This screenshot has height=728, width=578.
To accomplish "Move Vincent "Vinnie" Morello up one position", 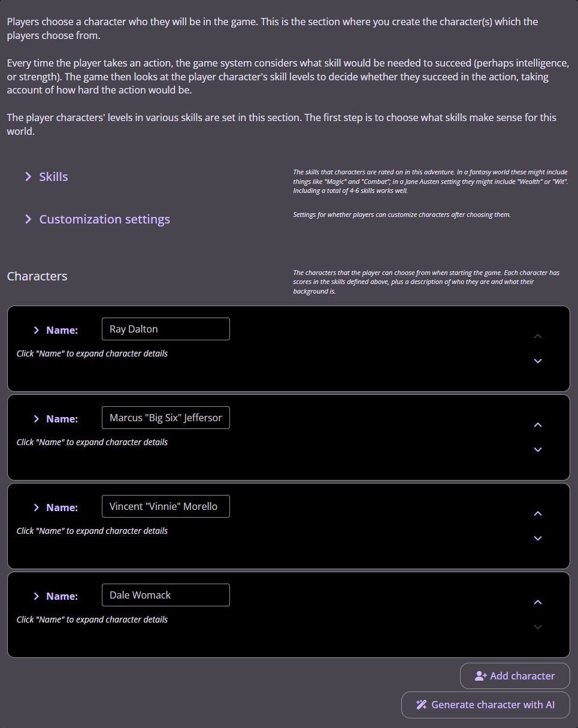I will [x=537, y=513].
